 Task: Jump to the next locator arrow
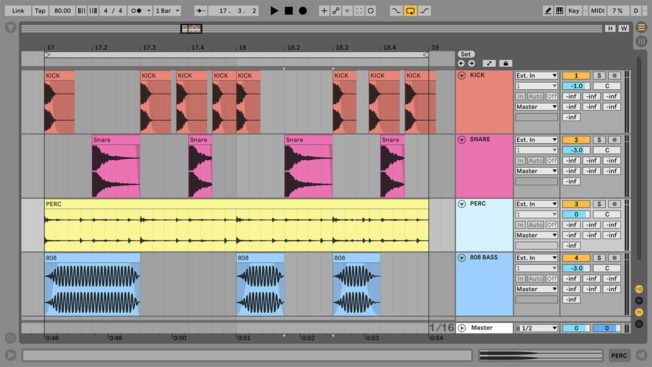tap(472, 63)
